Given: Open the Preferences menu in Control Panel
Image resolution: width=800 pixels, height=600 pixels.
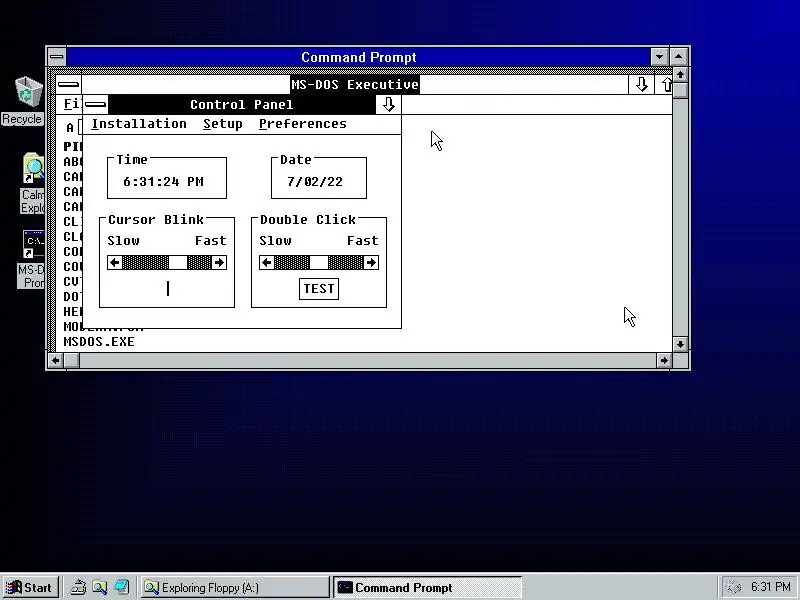Looking at the screenshot, I should (303, 124).
